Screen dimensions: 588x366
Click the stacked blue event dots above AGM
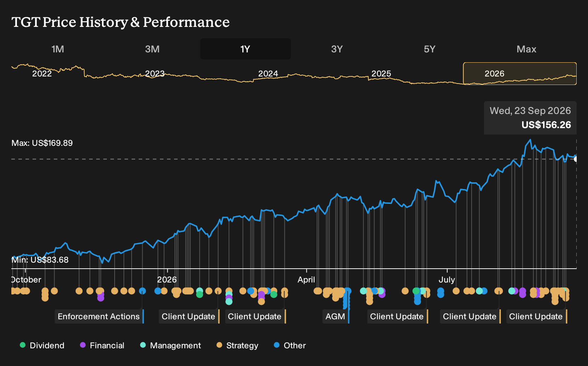(x=347, y=299)
